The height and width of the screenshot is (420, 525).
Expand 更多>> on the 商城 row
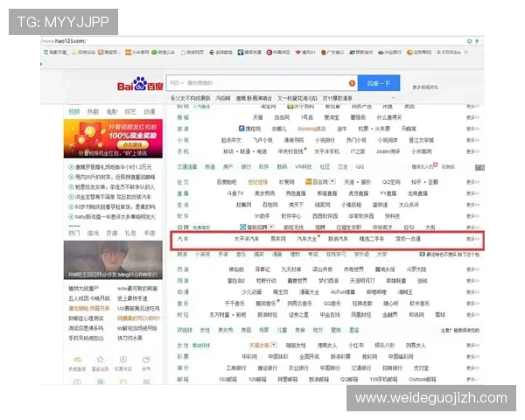pyautogui.click(x=472, y=117)
